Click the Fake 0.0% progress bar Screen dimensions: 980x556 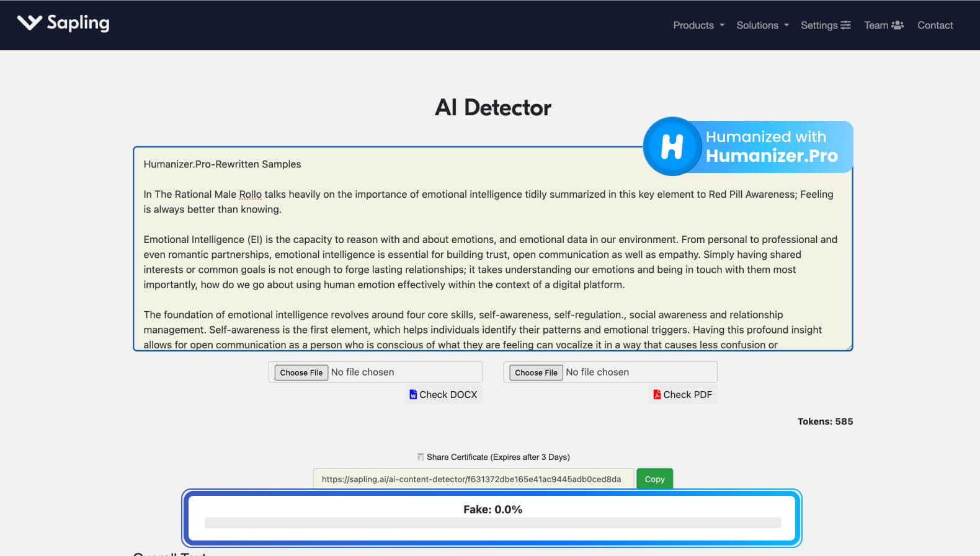(492, 523)
